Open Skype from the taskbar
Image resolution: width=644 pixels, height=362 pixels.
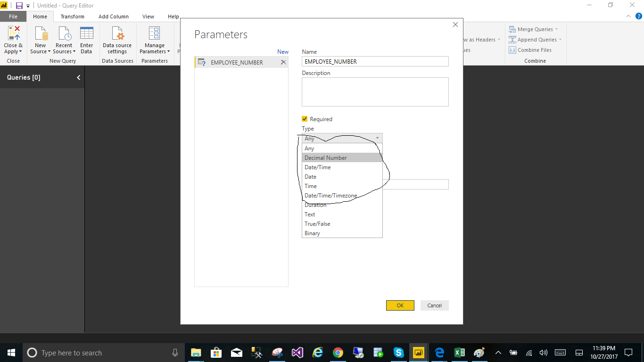(x=398, y=353)
